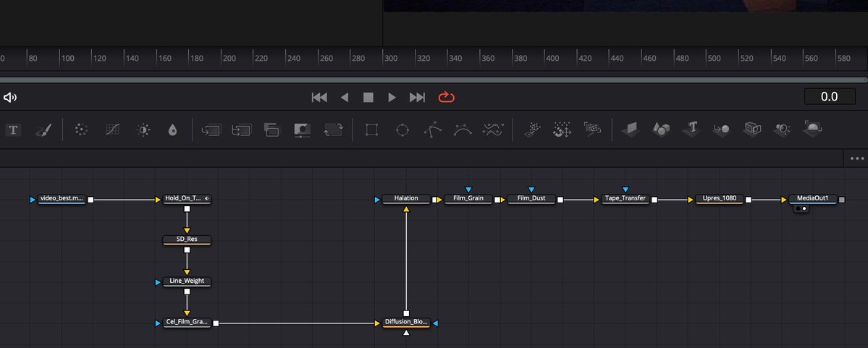This screenshot has height=348, width=868.
Task: Select the Hold_On_T... node
Action: tap(187, 199)
